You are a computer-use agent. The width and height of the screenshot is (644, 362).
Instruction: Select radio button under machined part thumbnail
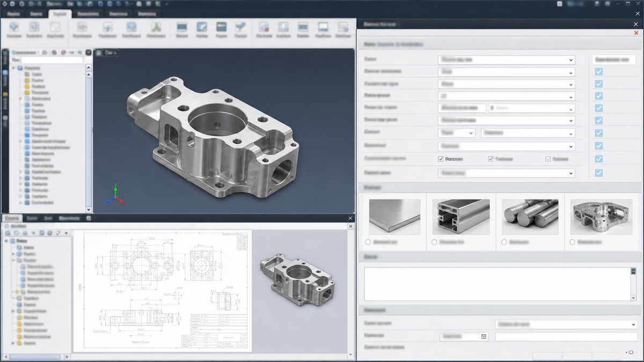click(x=573, y=242)
